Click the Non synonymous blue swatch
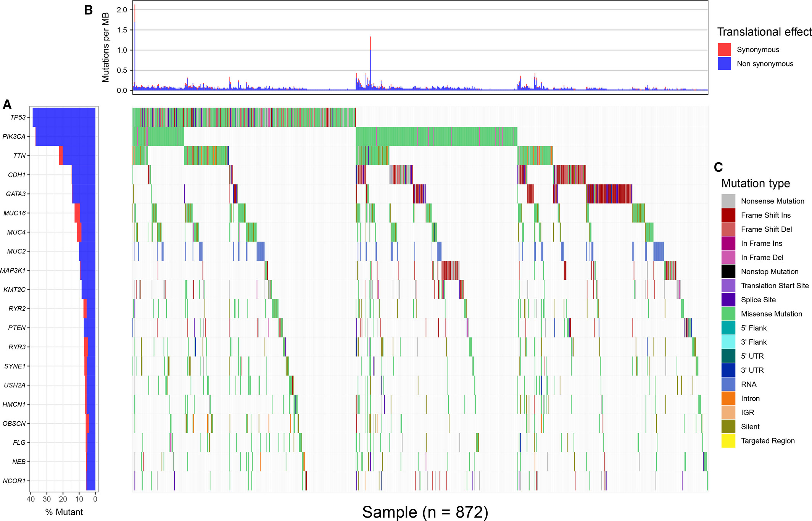Viewport: 812px width, 521px height. pos(724,64)
